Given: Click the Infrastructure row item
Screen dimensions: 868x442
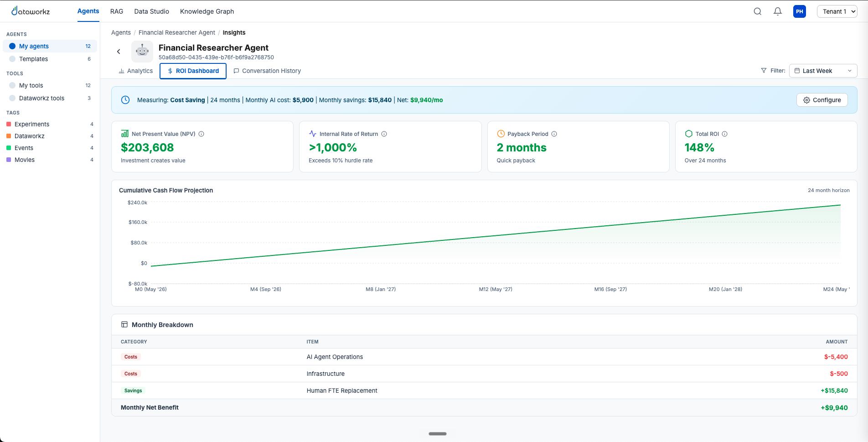Looking at the screenshot, I should click(325, 374).
